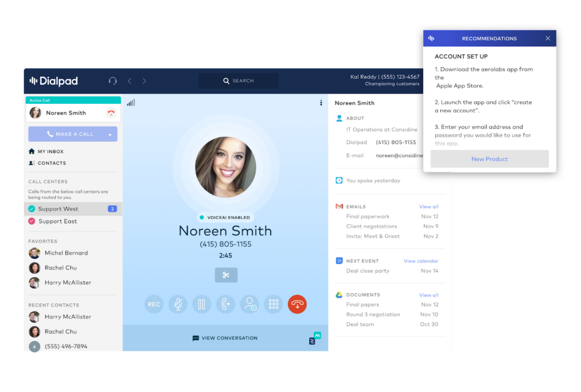This screenshot has width=581, height=392.
Task: Transfer the call
Action: (x=226, y=304)
